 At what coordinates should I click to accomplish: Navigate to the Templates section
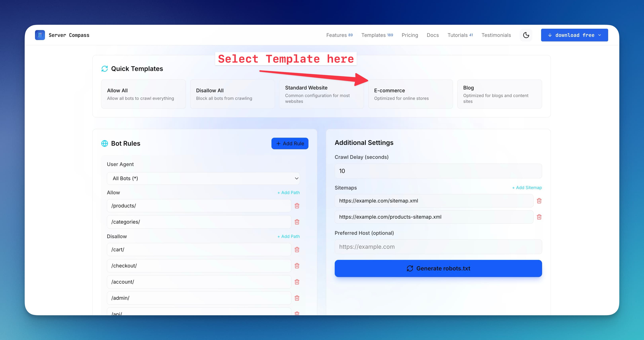374,35
